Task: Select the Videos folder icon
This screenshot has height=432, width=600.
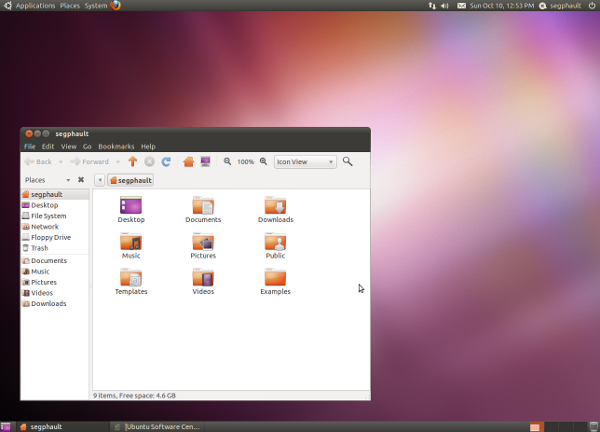Action: point(203,277)
